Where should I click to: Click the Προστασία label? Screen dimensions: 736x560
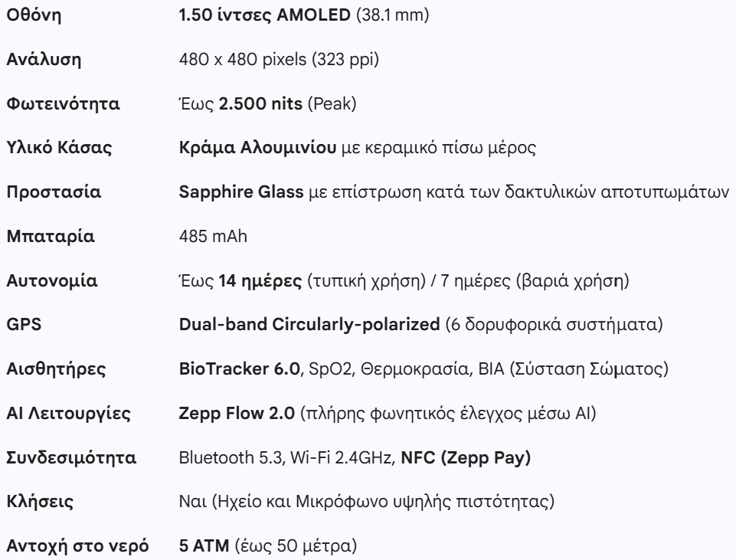(54, 192)
